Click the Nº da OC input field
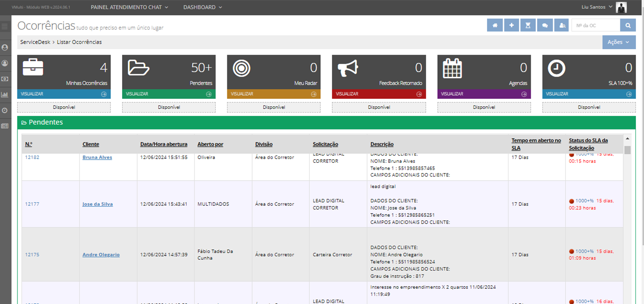This screenshot has height=304, width=644. pos(595,25)
